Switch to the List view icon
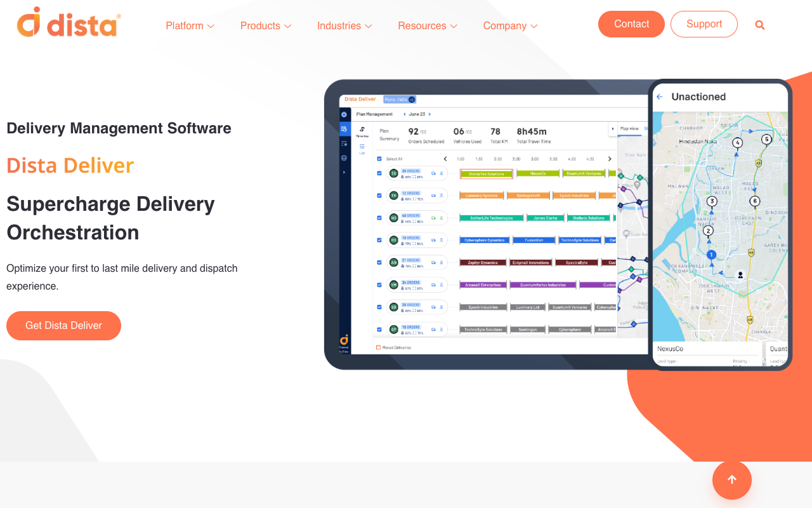812x508 pixels. tap(362, 147)
